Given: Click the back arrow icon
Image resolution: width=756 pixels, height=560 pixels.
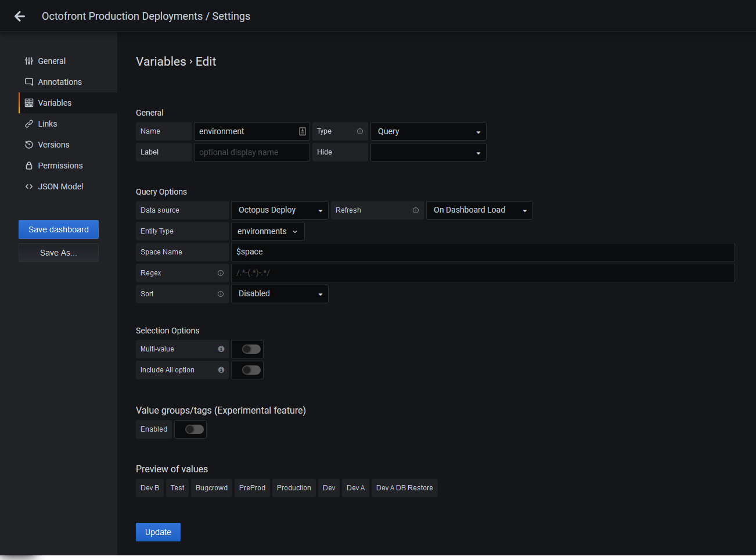Looking at the screenshot, I should coord(20,16).
